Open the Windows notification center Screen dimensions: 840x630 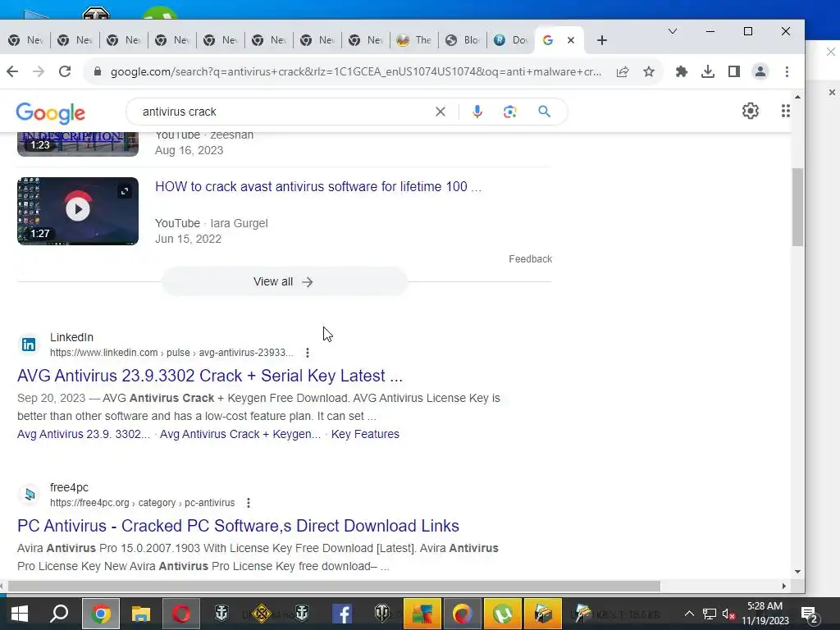(x=809, y=614)
